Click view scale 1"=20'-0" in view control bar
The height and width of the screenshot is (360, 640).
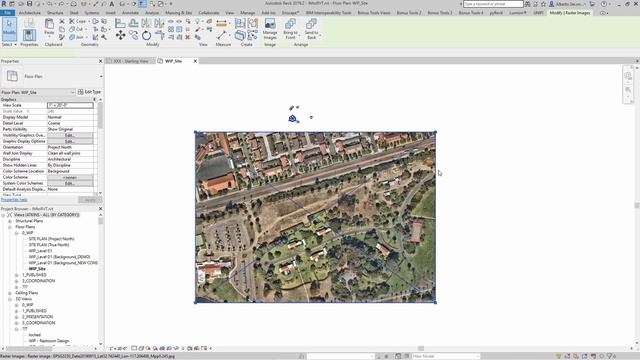pyautogui.click(x=118, y=348)
